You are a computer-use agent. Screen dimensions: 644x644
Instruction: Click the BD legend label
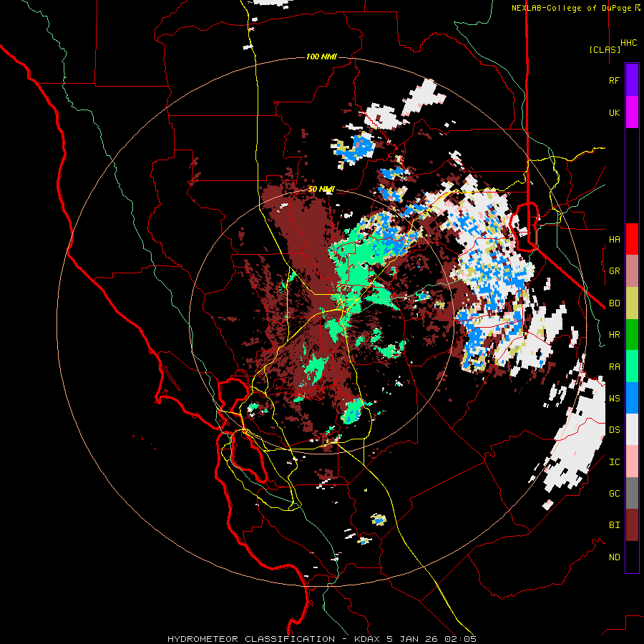coord(614,303)
